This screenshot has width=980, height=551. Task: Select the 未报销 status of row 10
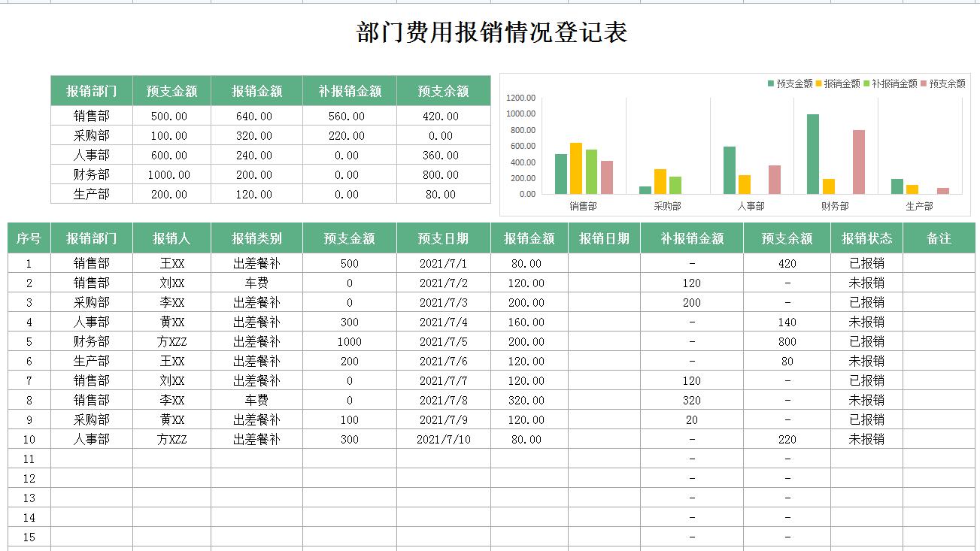(x=866, y=438)
